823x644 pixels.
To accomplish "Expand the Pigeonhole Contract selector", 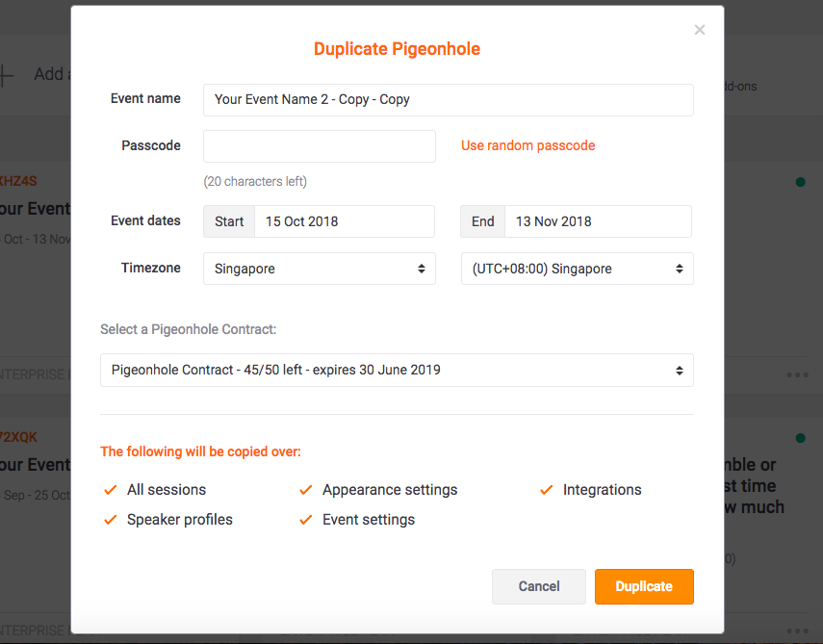I will pos(397,370).
